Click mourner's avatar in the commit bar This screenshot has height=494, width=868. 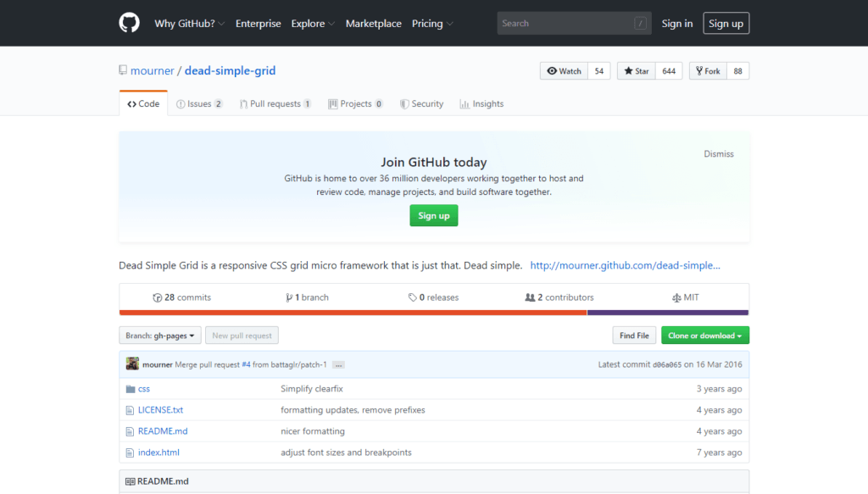click(x=132, y=364)
